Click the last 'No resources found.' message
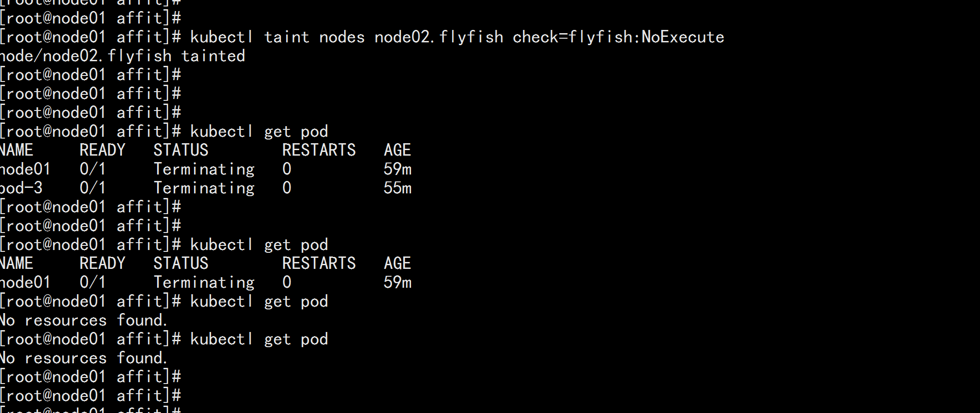Image resolution: width=980 pixels, height=413 pixels. point(83,358)
